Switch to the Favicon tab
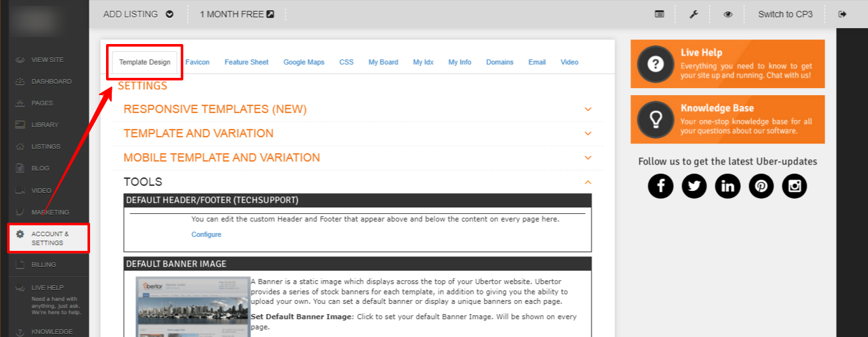 [x=197, y=62]
